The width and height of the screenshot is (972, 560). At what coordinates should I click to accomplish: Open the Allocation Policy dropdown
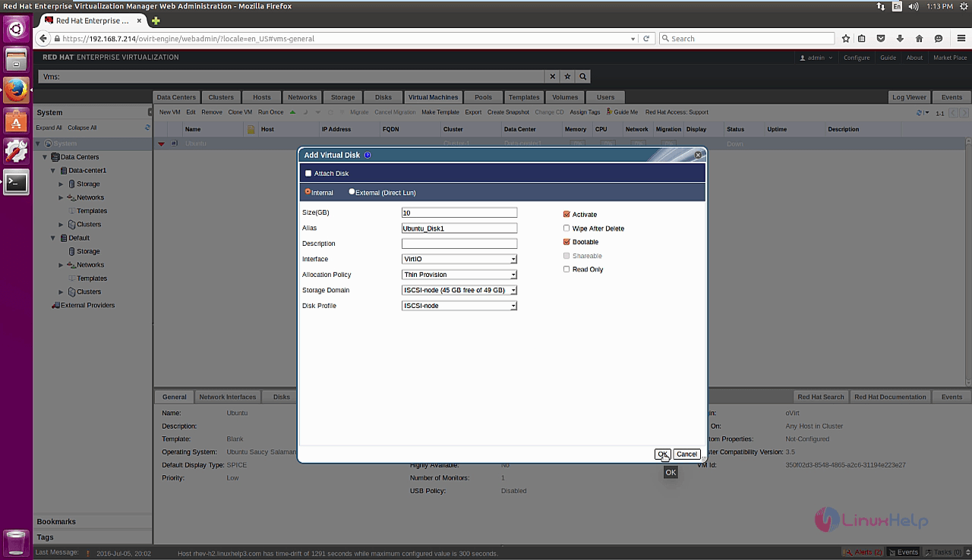click(x=459, y=275)
